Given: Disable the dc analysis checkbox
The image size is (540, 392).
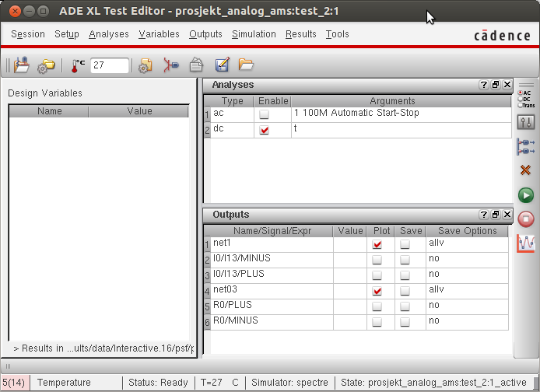Looking at the screenshot, I should point(264,130).
